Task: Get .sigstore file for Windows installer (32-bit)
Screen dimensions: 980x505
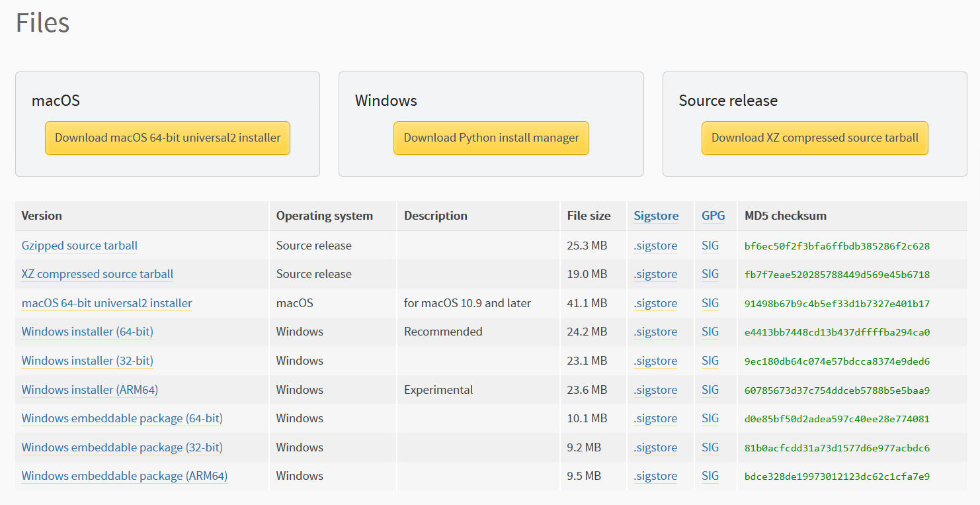Action: click(x=655, y=361)
